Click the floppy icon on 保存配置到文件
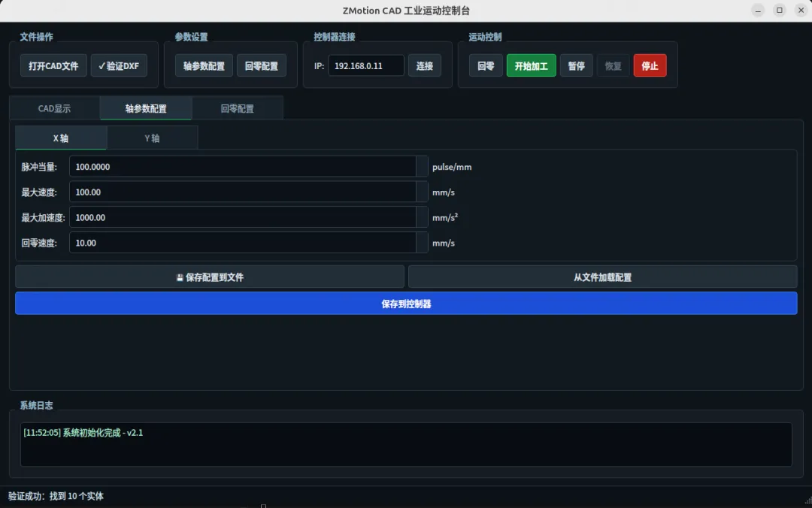Viewport: 812px width, 508px height. pos(180,277)
